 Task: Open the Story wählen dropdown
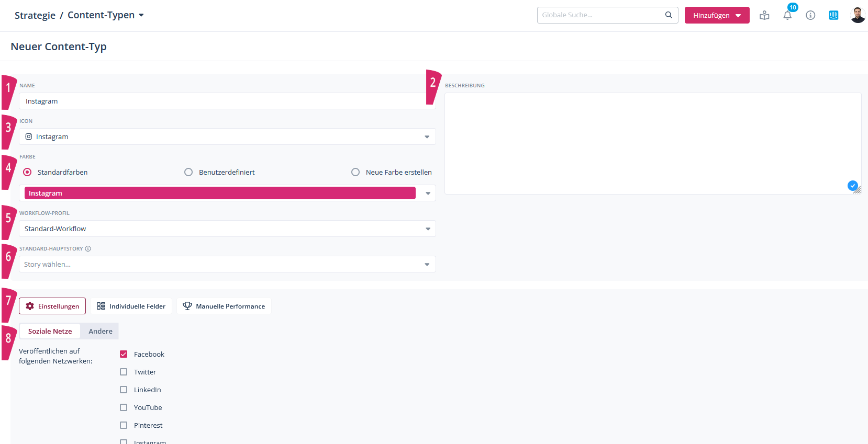[227, 265]
